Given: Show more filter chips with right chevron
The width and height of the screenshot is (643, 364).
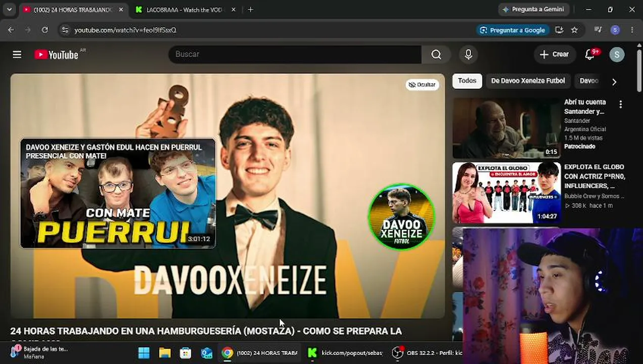Looking at the screenshot, I should (614, 81).
